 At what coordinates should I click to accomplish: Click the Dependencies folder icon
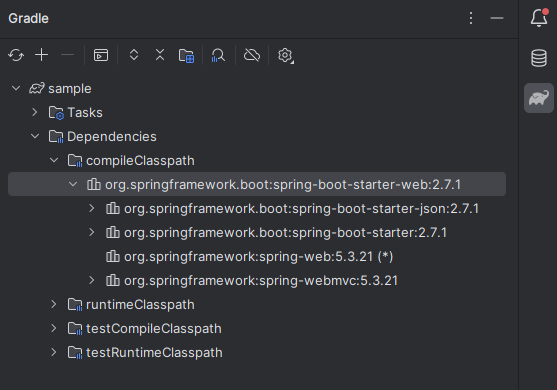[56, 136]
